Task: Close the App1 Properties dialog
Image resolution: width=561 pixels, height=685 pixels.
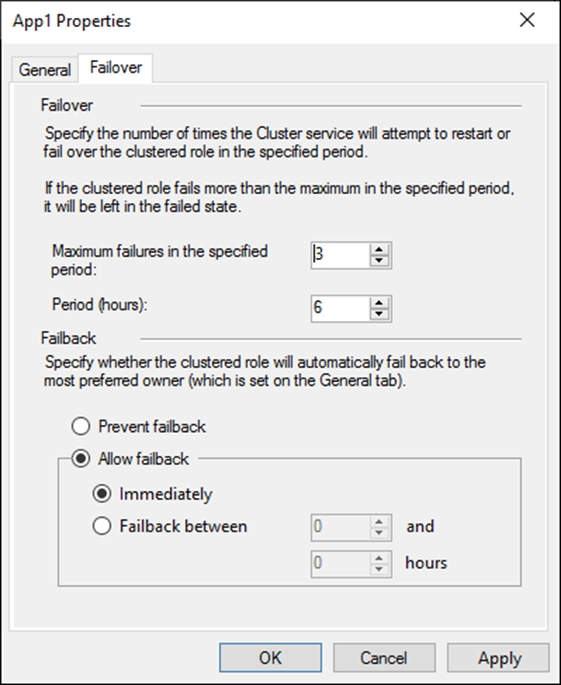Action: click(x=527, y=20)
